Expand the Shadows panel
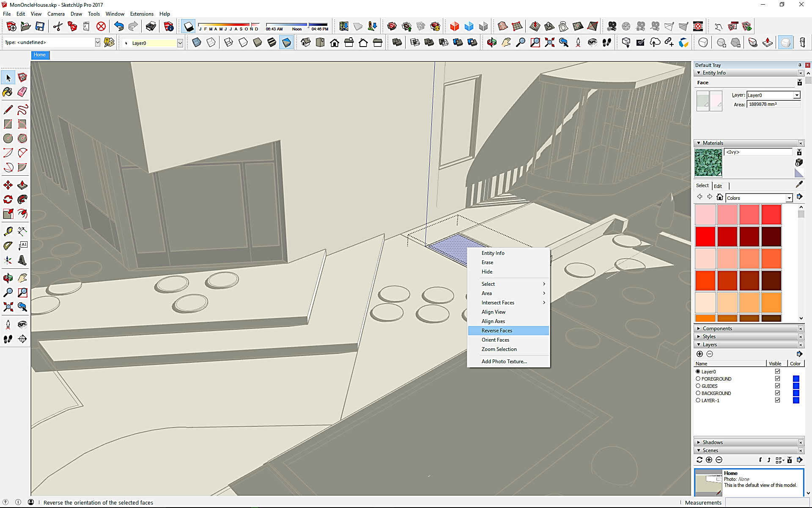This screenshot has width=812, height=508. click(699, 442)
